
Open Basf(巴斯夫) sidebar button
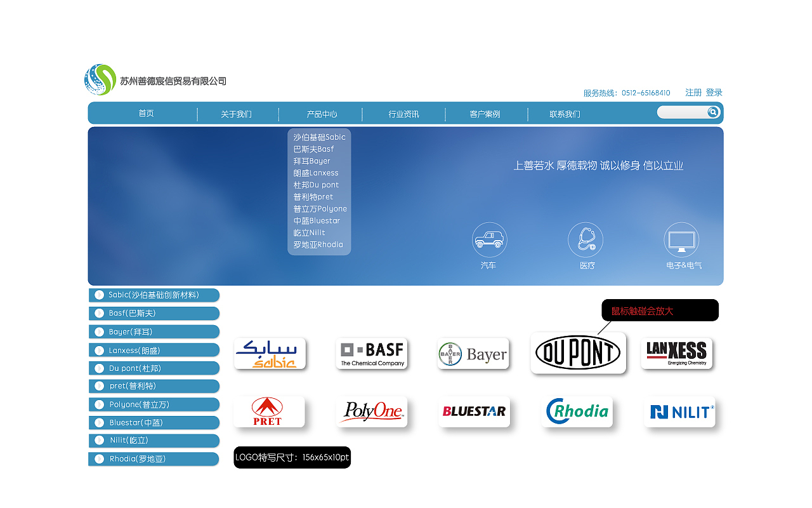[154, 313]
